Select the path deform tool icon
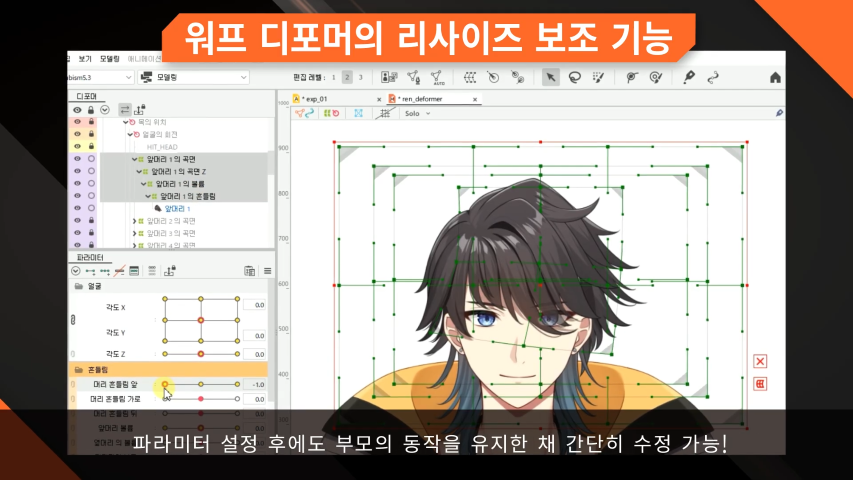 (x=713, y=77)
